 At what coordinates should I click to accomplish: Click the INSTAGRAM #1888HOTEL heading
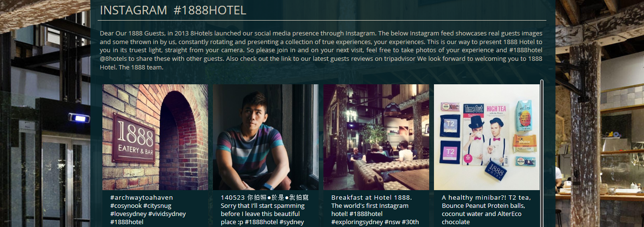pyautogui.click(x=173, y=10)
